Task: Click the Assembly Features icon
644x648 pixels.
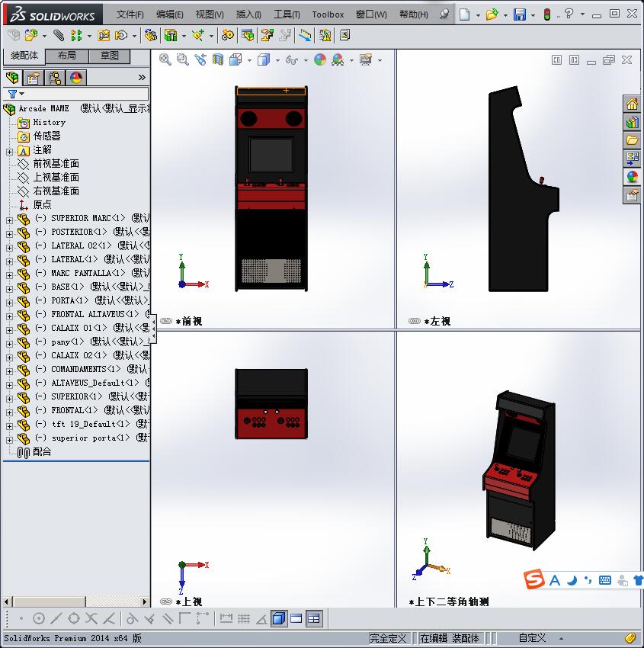Action: click(170, 36)
